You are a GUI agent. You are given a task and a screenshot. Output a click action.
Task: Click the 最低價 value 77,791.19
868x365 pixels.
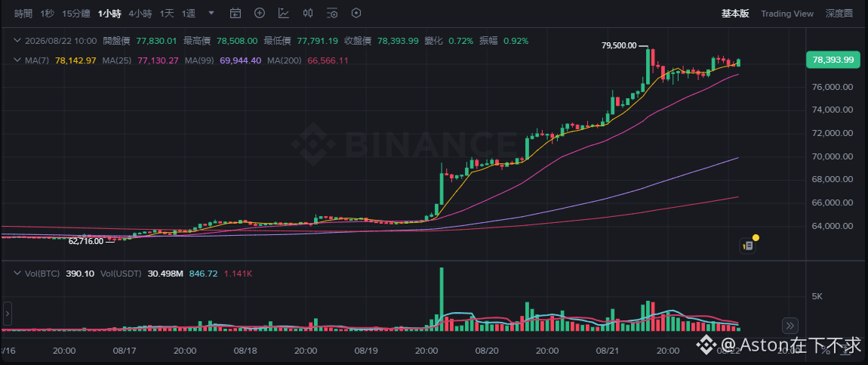(317, 41)
